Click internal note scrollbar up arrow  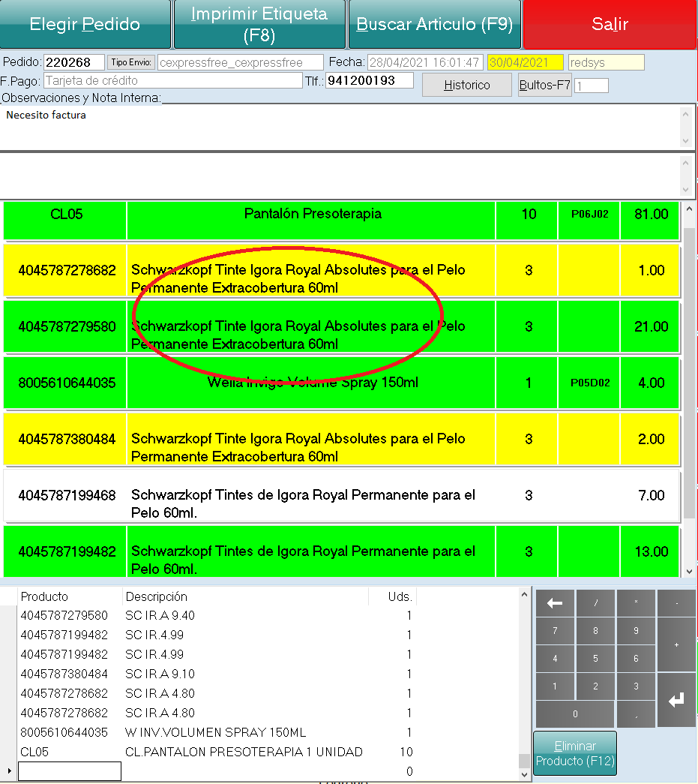(x=686, y=163)
